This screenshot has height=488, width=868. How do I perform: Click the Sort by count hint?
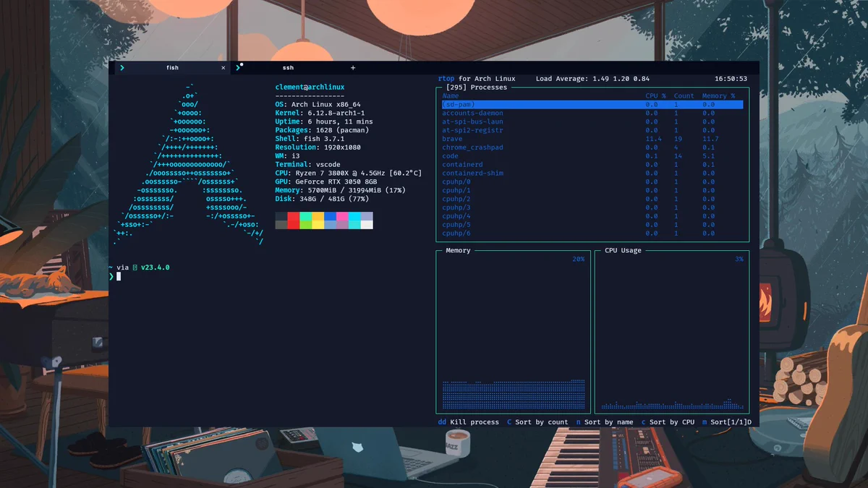pyautogui.click(x=537, y=422)
